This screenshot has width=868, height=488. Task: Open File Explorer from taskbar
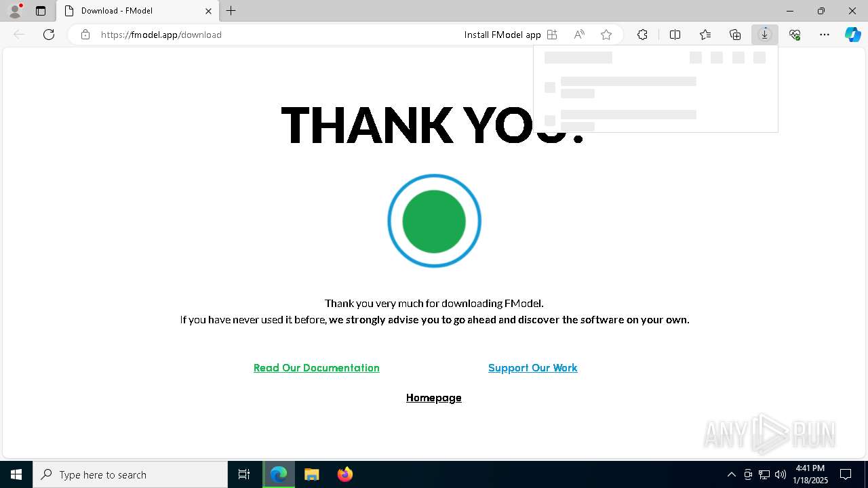pyautogui.click(x=311, y=474)
